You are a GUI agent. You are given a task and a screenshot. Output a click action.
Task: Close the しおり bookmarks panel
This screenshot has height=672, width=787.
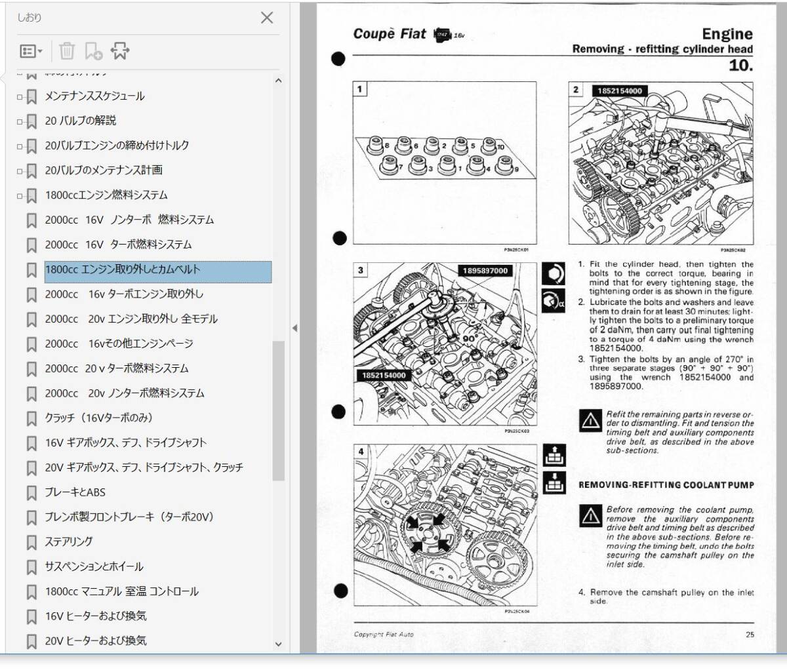pyautogui.click(x=267, y=18)
